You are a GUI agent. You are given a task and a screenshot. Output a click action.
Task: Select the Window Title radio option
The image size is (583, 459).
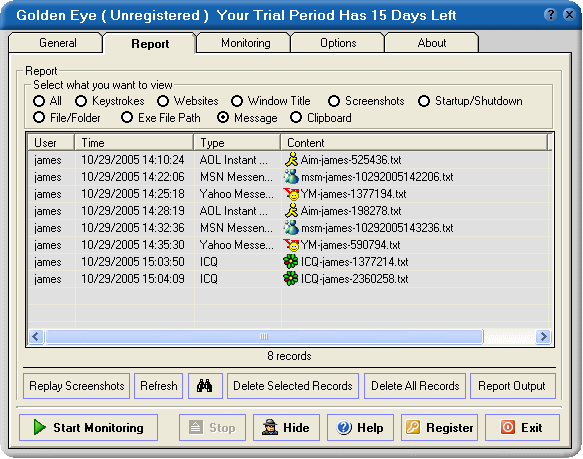(237, 101)
